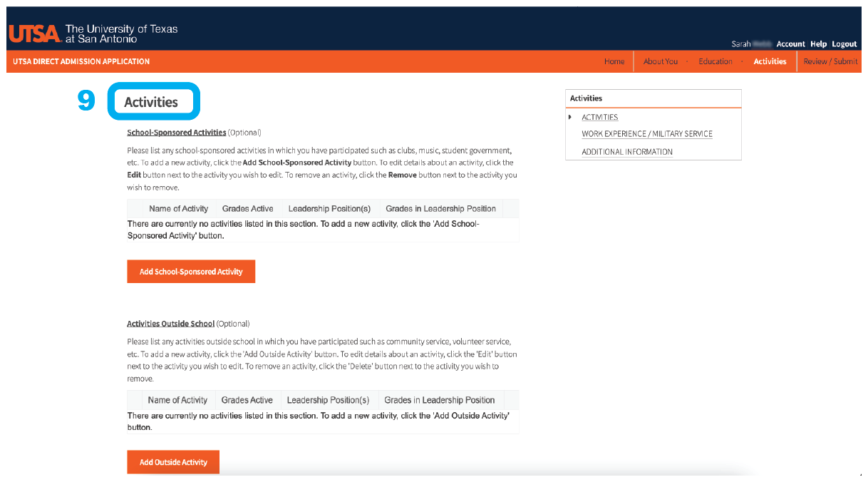Open the Help link in the header
This screenshot has height=482, width=868.
click(818, 44)
